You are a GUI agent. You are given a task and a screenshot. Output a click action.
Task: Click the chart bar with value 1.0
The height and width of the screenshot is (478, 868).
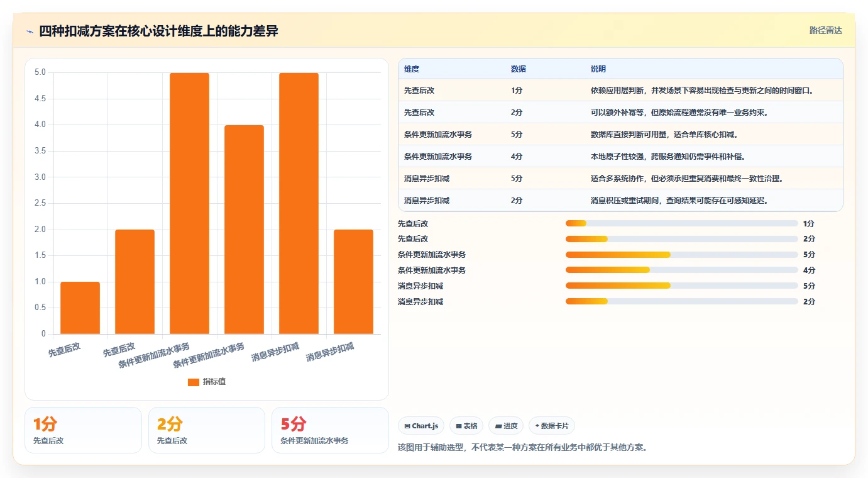80,308
